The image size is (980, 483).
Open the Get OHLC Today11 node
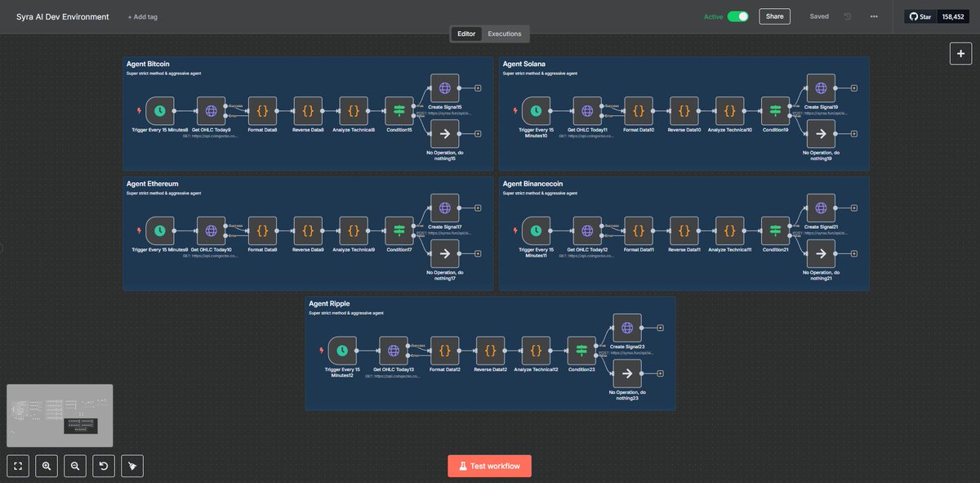(587, 110)
